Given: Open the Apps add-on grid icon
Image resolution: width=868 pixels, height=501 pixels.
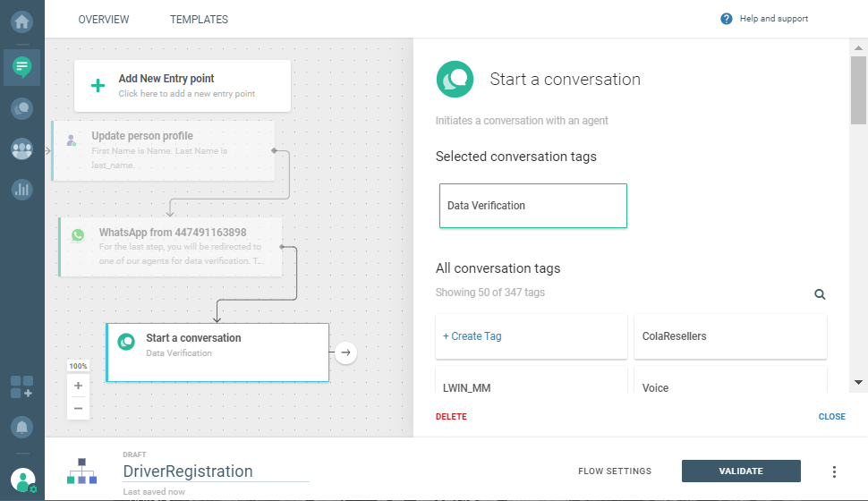Looking at the screenshot, I should click(21, 386).
